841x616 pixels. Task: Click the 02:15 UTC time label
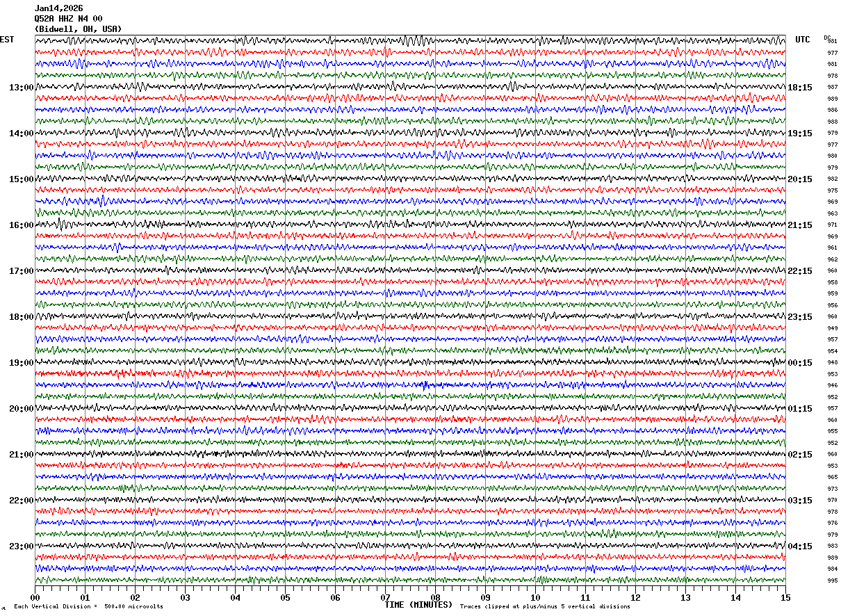coord(800,455)
